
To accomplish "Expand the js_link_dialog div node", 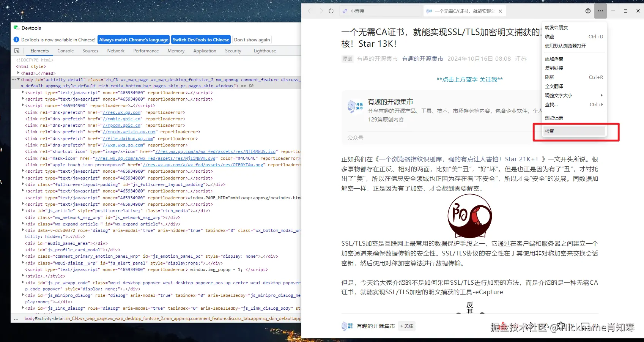I will (x=23, y=308).
